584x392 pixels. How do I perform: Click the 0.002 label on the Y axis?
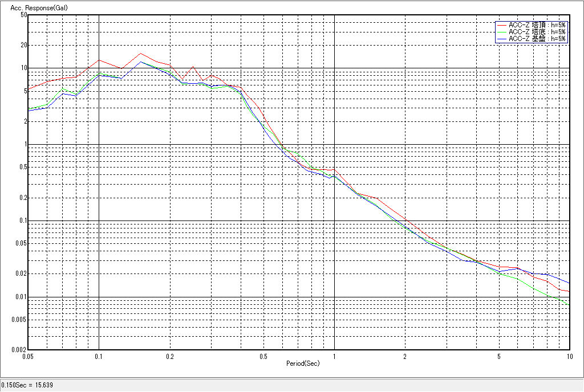[19, 350]
